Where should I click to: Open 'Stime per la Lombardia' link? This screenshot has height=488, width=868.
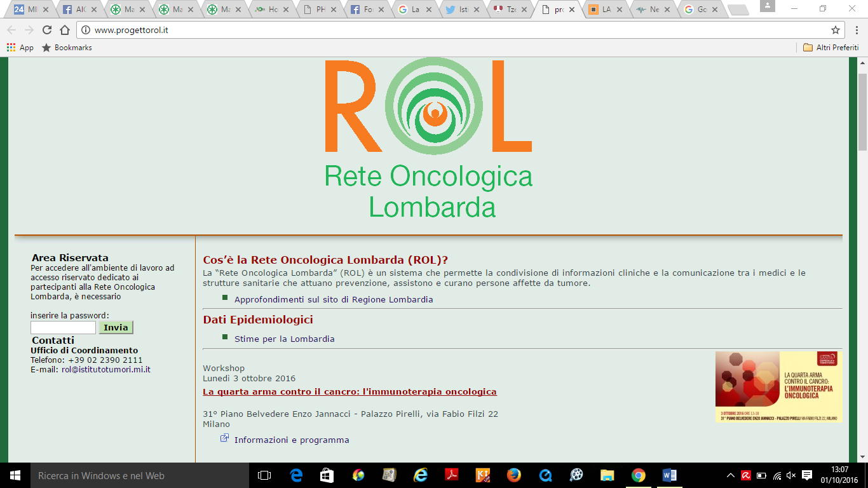coord(284,339)
